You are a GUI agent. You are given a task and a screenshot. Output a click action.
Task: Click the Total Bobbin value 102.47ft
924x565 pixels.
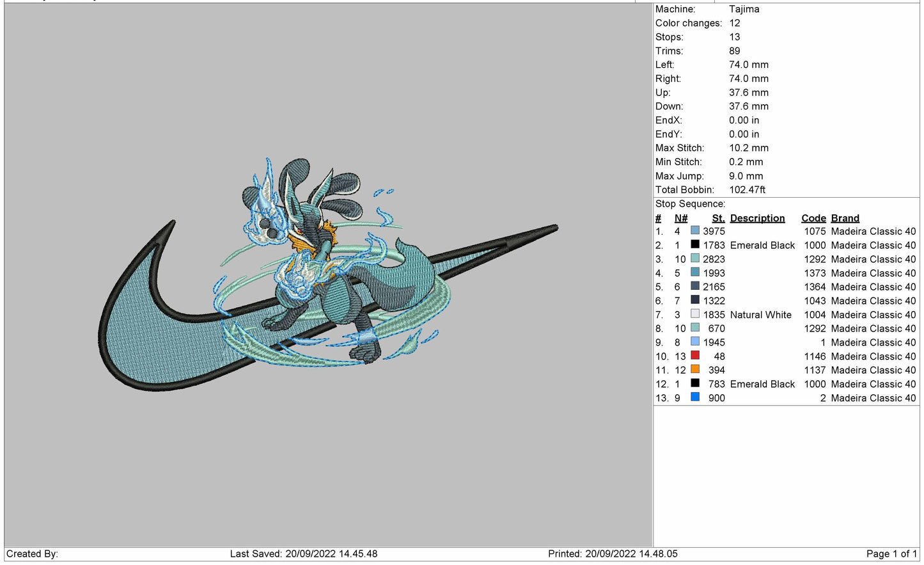747,189
